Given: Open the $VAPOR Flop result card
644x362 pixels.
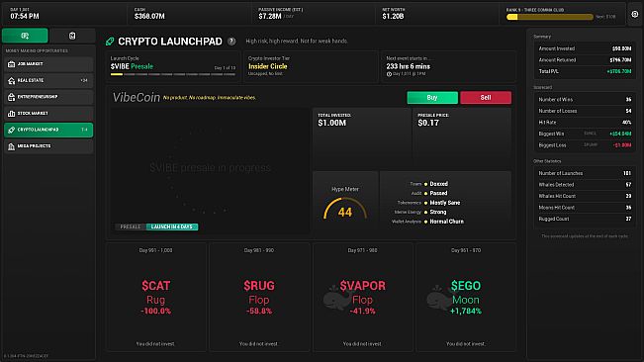Looking at the screenshot, I should (362, 297).
